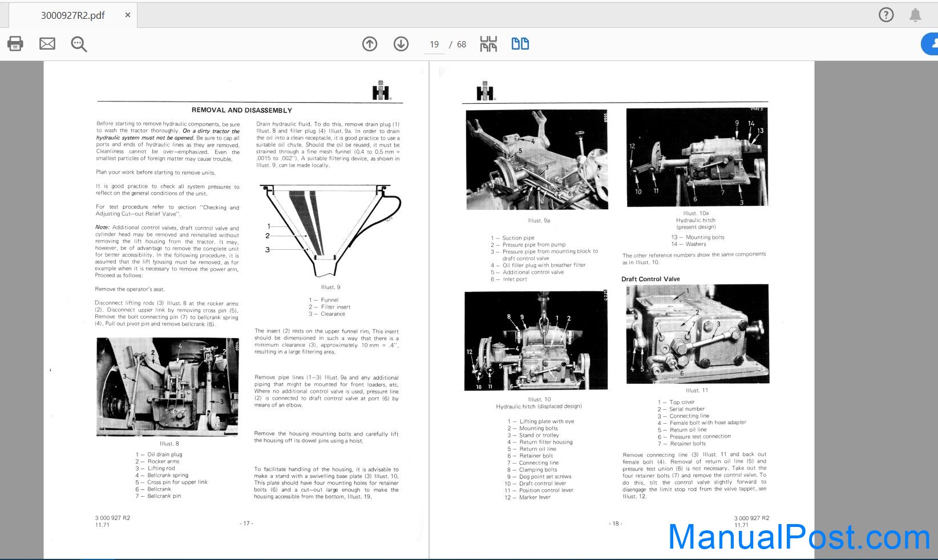Click legend line '6 – Inlet port'
938x560 pixels.
[509, 279]
